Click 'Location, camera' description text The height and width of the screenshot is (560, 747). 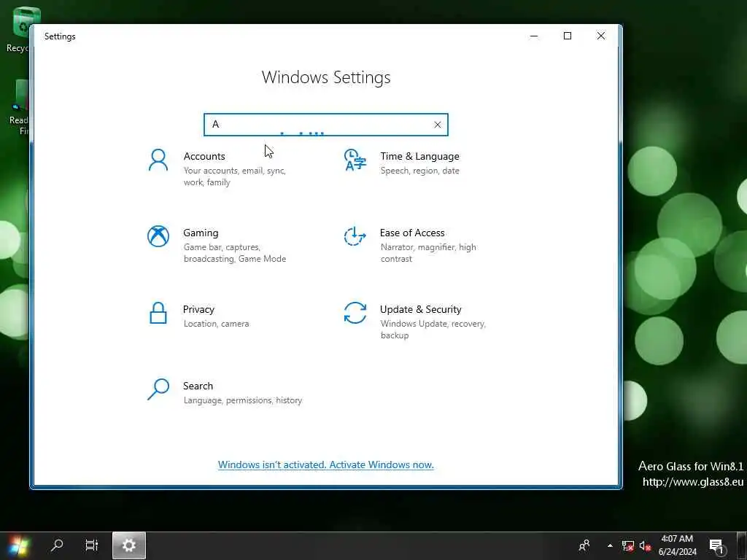216,324
